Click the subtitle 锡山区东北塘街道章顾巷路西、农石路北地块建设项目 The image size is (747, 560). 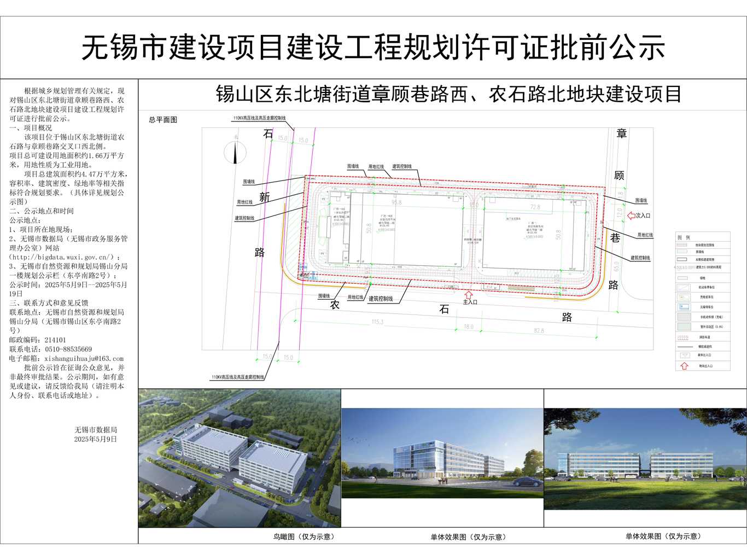click(448, 94)
